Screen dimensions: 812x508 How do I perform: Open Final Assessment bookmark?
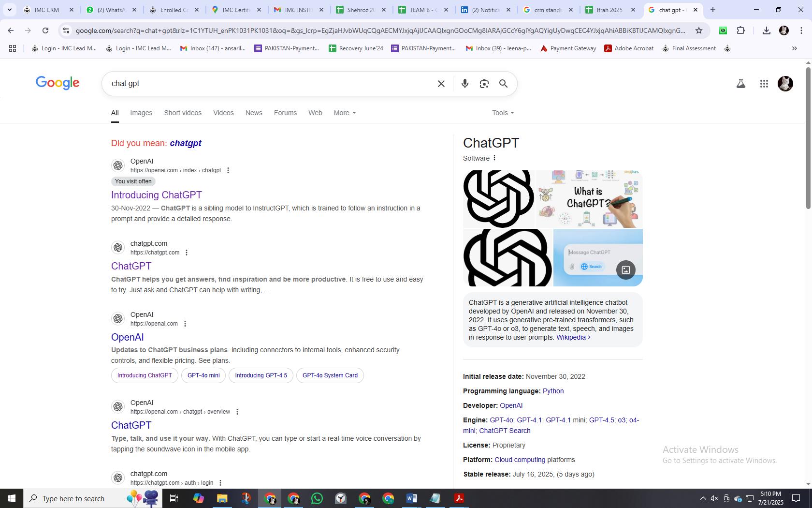click(689, 48)
